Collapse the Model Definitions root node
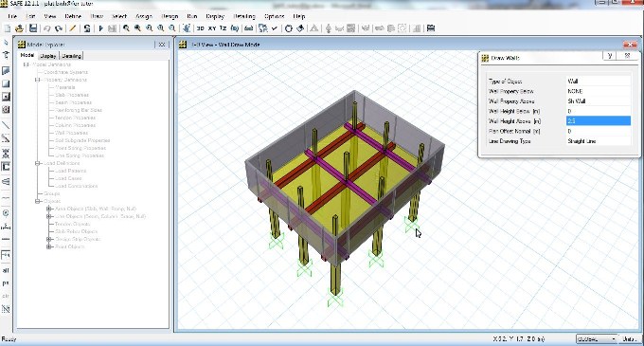 pyautogui.click(x=27, y=64)
